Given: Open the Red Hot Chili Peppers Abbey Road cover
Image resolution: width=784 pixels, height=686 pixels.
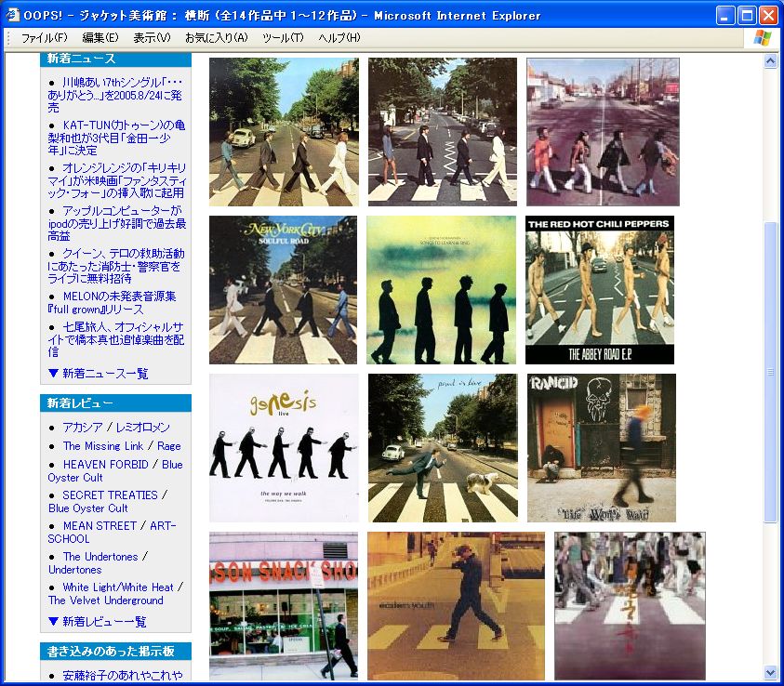Looking at the screenshot, I should pos(600,290).
